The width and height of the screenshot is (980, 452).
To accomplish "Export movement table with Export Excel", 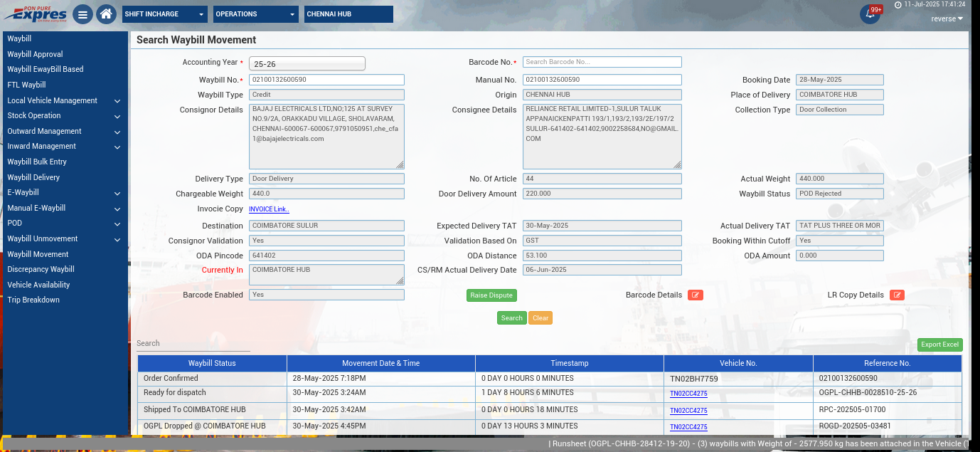I will [x=939, y=345].
